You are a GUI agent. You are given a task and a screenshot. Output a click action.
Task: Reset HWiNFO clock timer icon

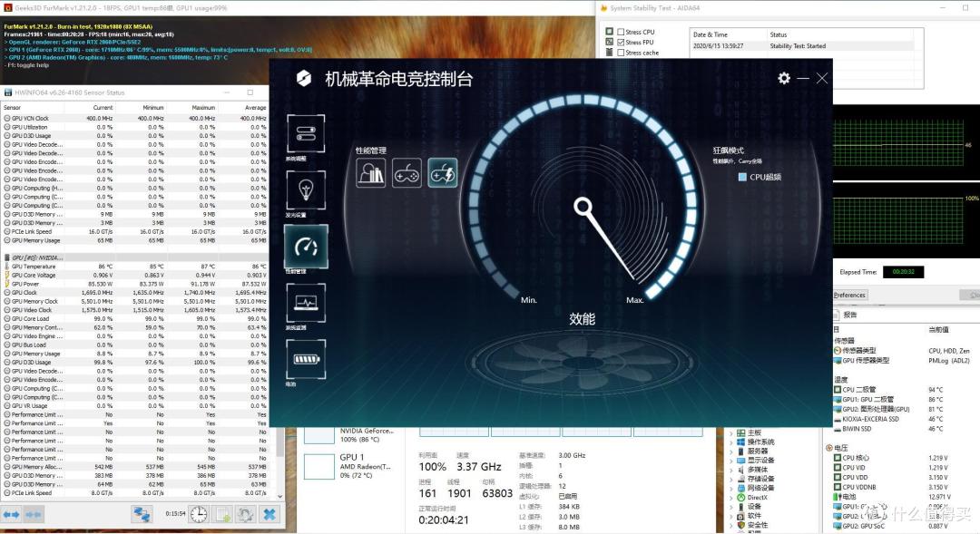[x=199, y=514]
